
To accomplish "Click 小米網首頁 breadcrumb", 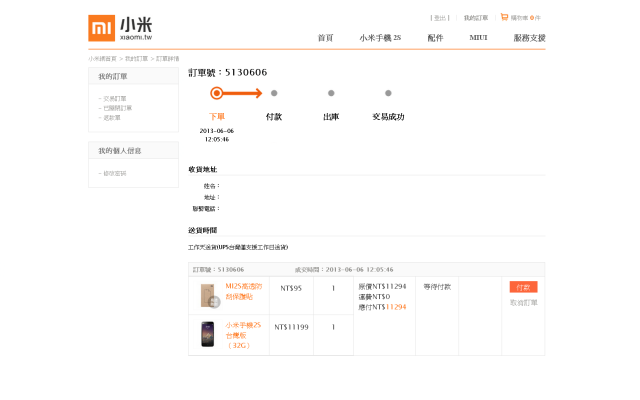I will click(102, 59).
